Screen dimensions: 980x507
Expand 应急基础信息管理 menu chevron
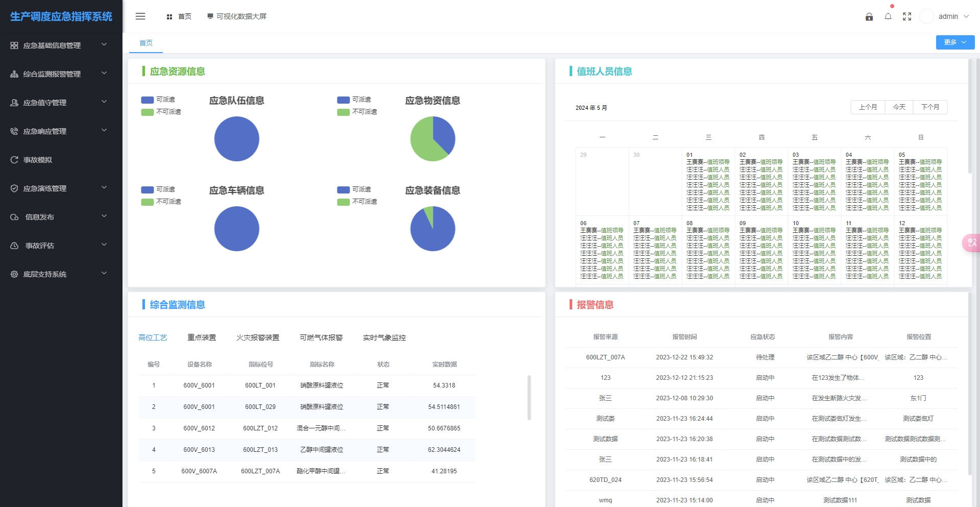pos(104,44)
